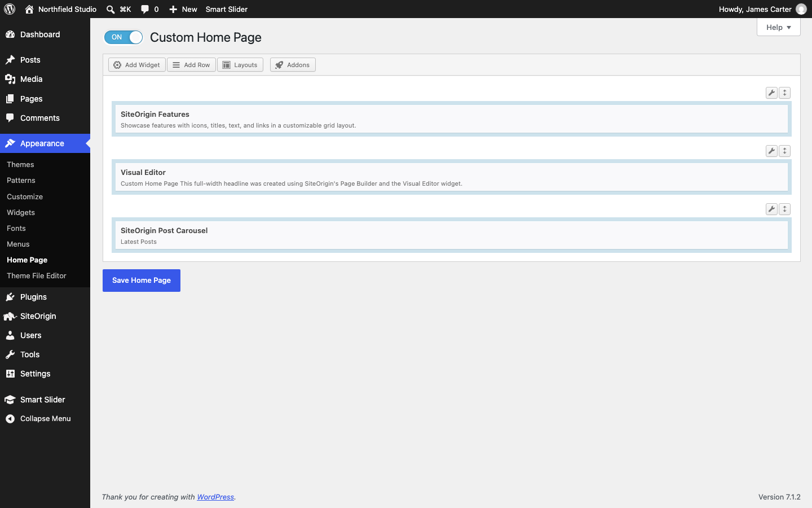The height and width of the screenshot is (508, 812).
Task: Follow the WordPress footer link
Action: coord(215,497)
